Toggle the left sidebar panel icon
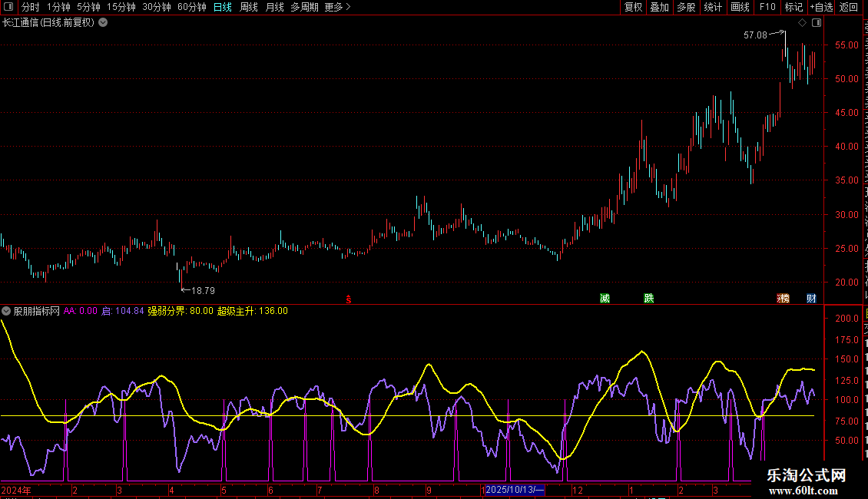Viewport: 868px width, 499px height. click(x=8, y=7)
